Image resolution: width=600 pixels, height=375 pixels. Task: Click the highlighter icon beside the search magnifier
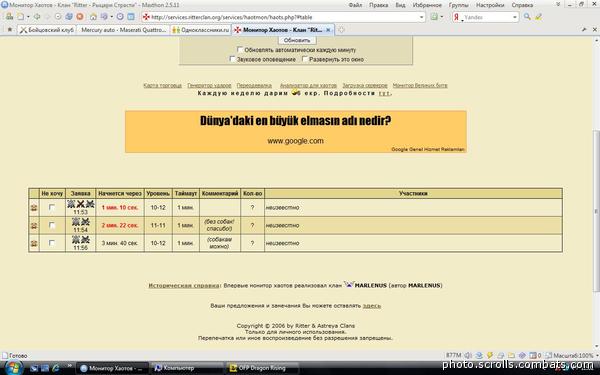coord(538,17)
